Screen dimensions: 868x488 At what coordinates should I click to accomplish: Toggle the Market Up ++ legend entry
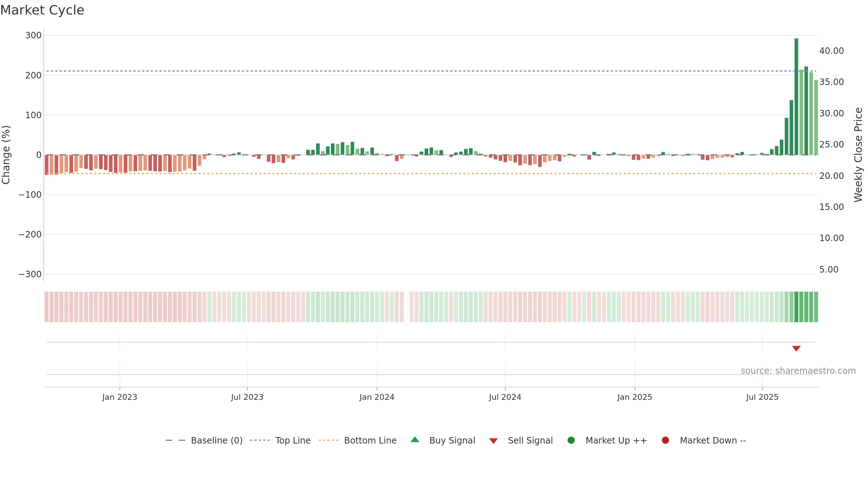point(607,440)
